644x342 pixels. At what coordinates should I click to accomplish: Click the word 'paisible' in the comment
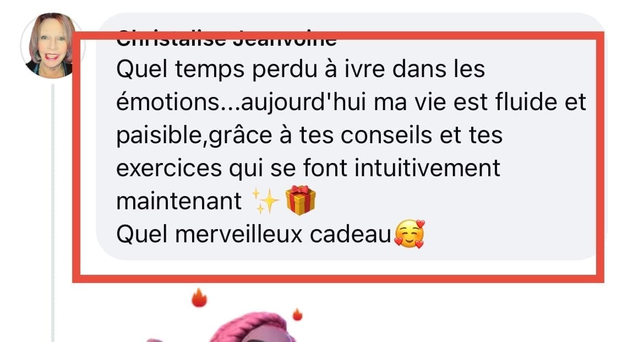160,136
